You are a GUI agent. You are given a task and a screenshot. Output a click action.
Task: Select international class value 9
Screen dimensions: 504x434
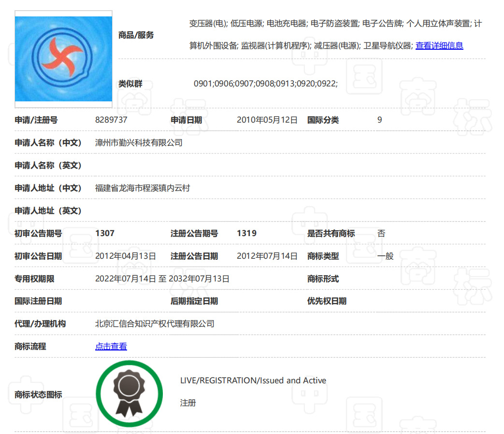[380, 120]
